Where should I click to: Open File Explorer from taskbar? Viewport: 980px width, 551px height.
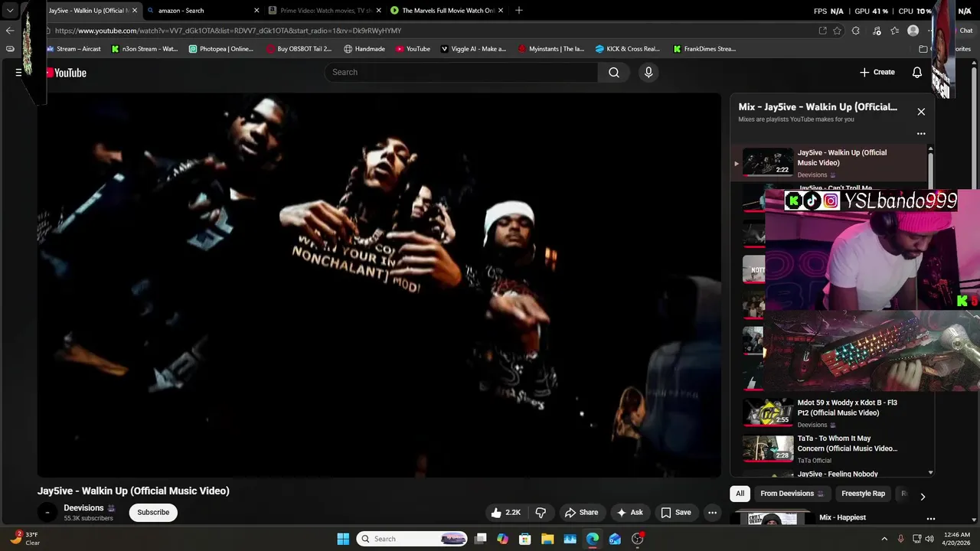[x=547, y=539]
